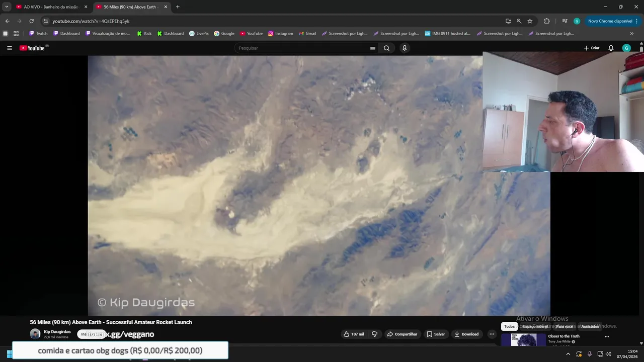644x362 pixels.
Task: Reload the page
Action: click(31, 21)
